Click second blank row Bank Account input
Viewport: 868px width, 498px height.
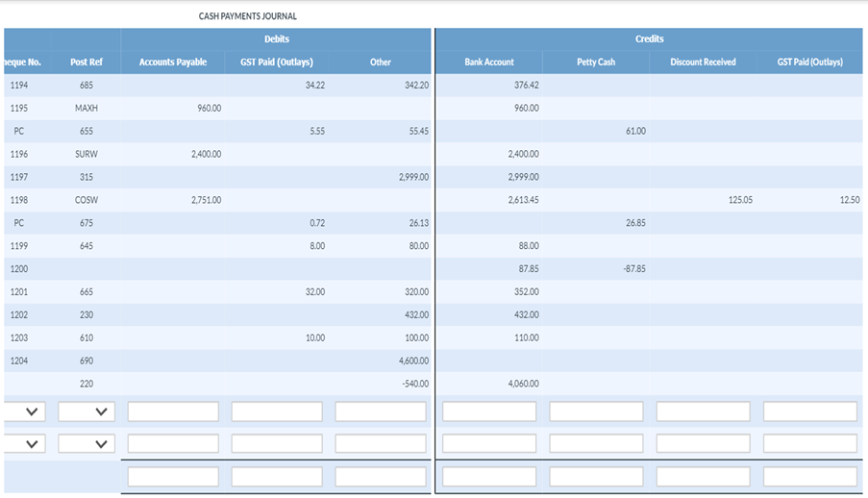[x=489, y=444]
